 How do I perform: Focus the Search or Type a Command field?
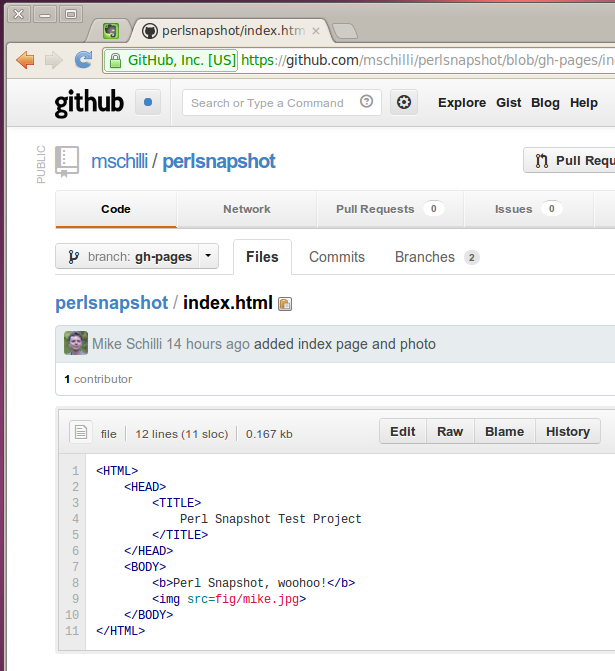pos(282,103)
